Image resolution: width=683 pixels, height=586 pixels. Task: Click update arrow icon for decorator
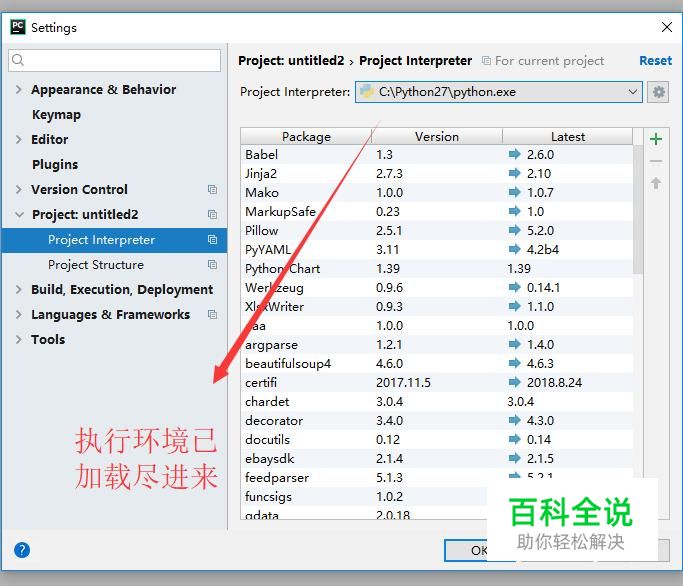click(x=514, y=420)
